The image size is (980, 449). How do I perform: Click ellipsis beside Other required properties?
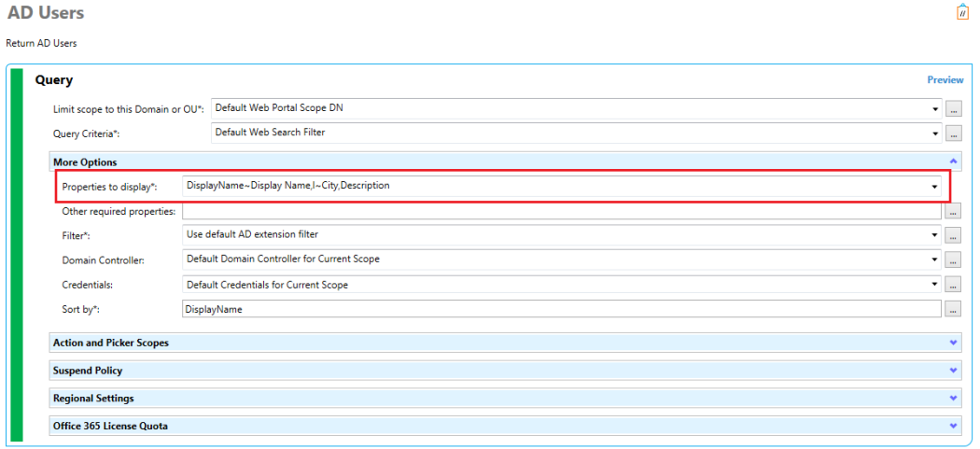coord(953,212)
